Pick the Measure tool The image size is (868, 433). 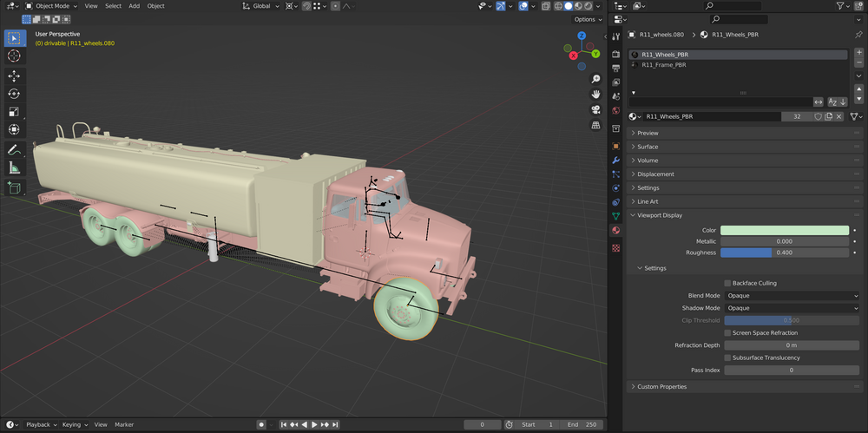(x=14, y=168)
